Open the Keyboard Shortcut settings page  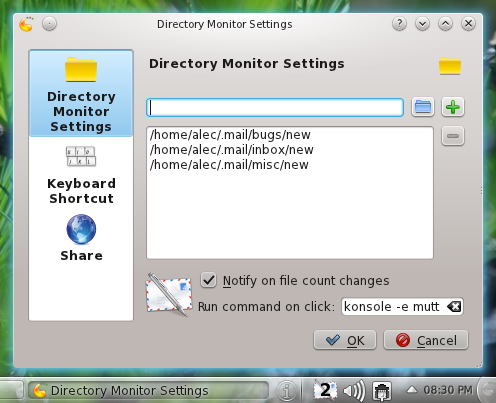pos(81,175)
